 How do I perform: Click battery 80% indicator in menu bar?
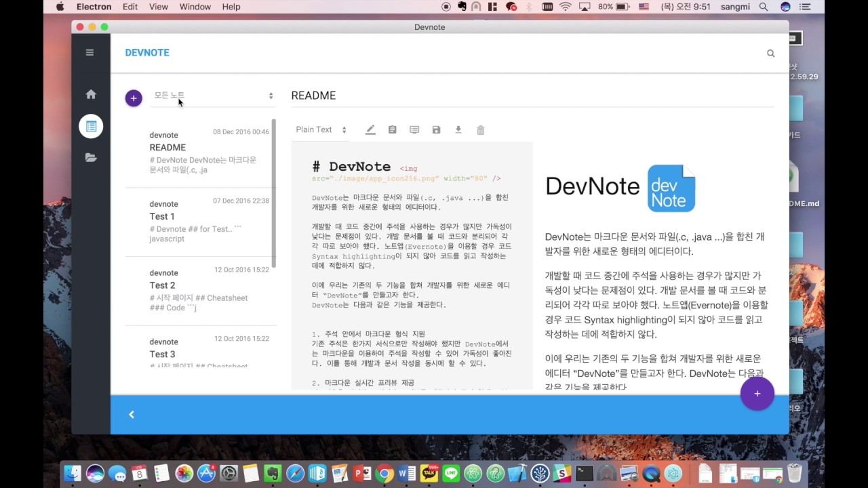click(614, 7)
